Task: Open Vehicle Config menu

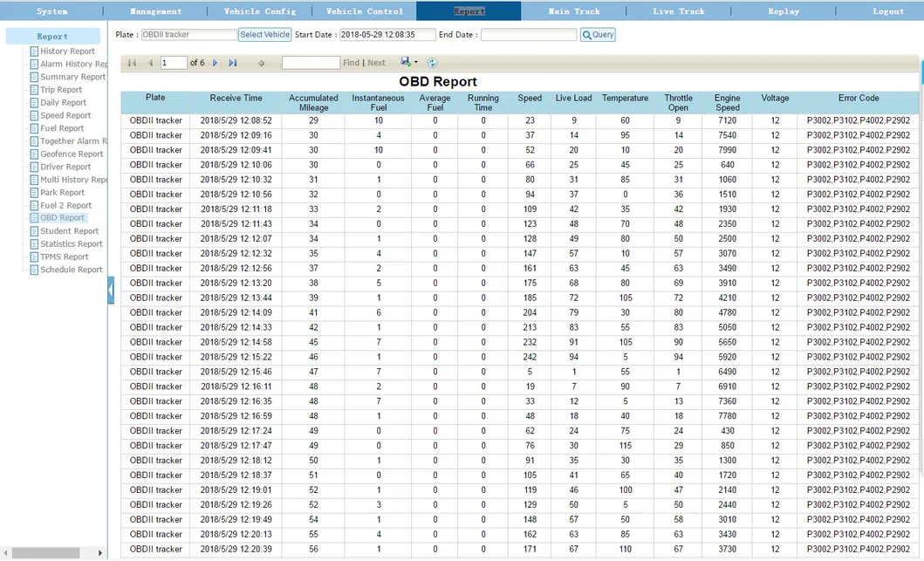Action: point(260,10)
